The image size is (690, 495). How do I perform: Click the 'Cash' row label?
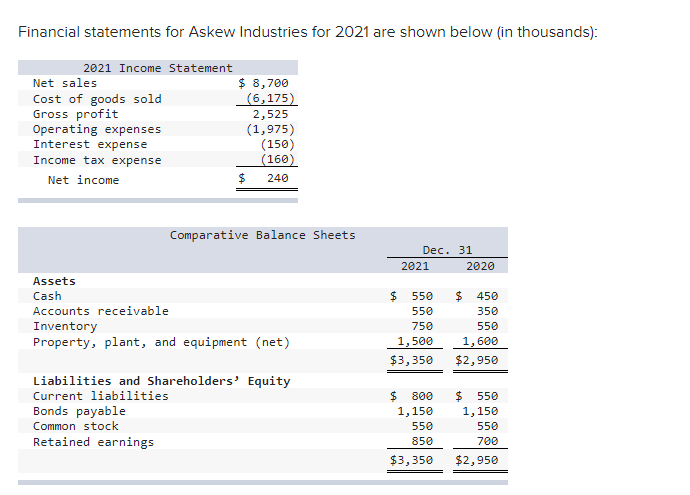tap(47, 296)
